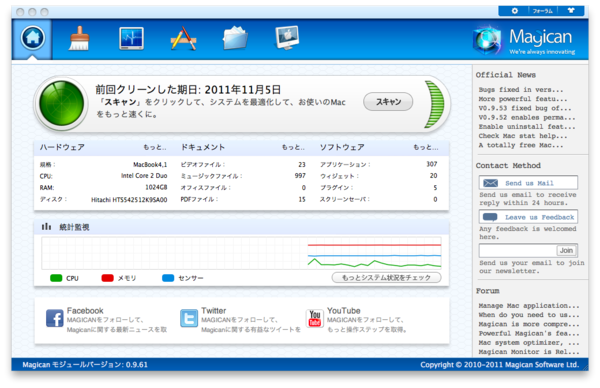Open forum post 'Magican is more compre...'
600x388 pixels.
(529, 324)
